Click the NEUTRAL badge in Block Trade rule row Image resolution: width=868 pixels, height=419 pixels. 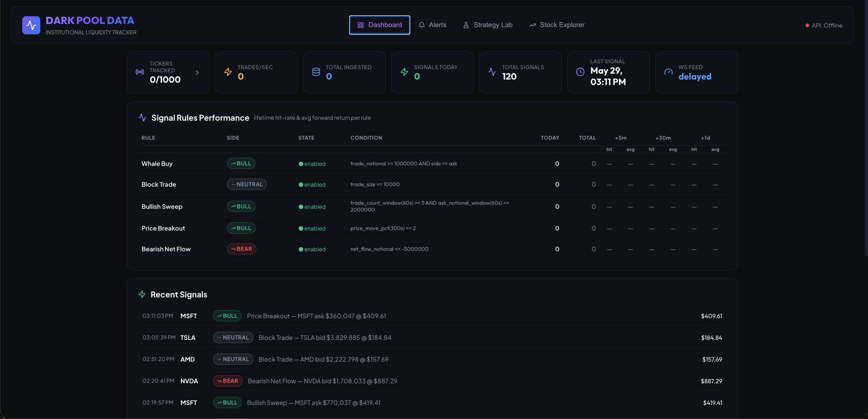pos(247,184)
